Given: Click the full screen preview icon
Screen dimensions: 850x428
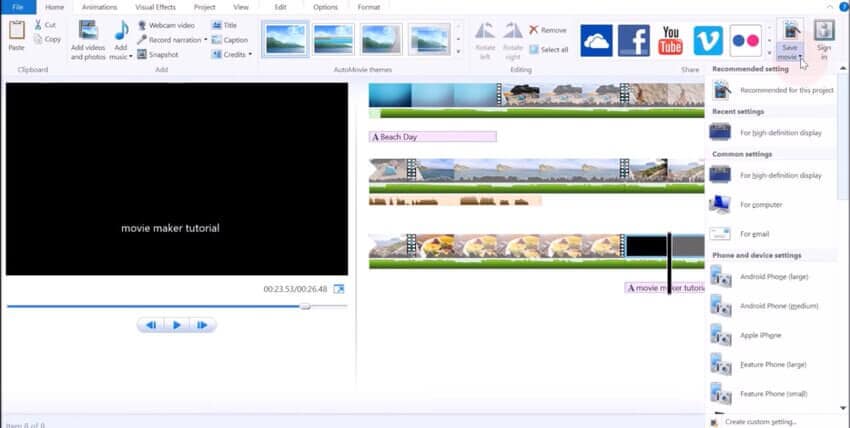Looking at the screenshot, I should coord(339,289).
